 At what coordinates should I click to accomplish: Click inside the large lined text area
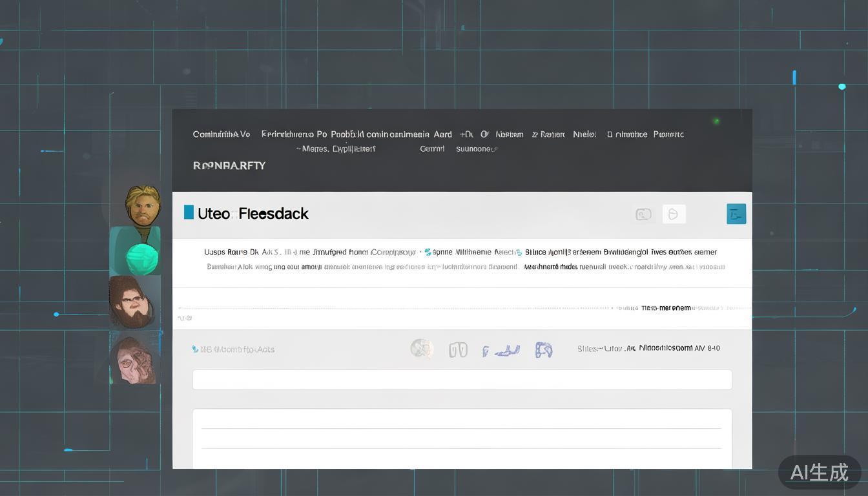point(462,438)
